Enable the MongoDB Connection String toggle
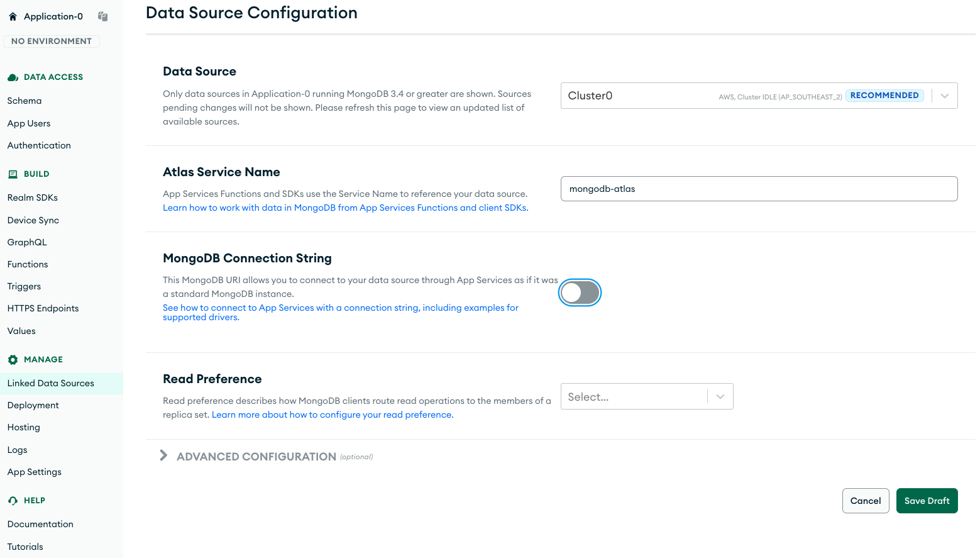 pos(580,293)
